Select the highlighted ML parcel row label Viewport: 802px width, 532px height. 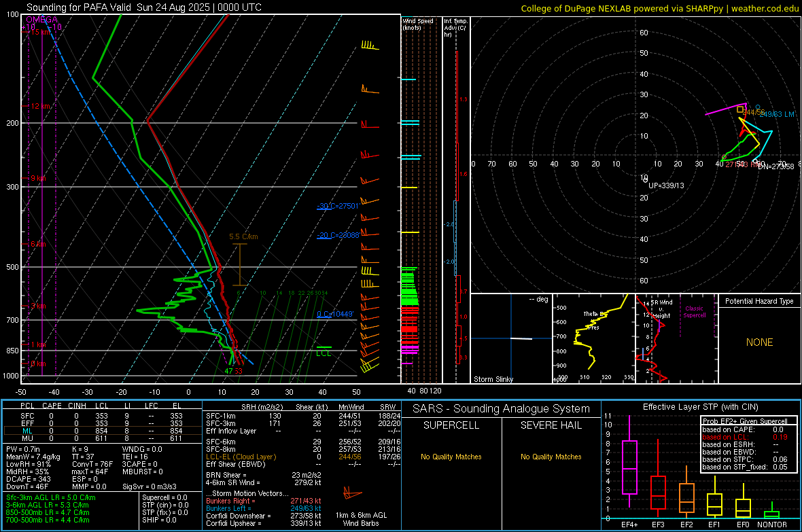(27, 431)
